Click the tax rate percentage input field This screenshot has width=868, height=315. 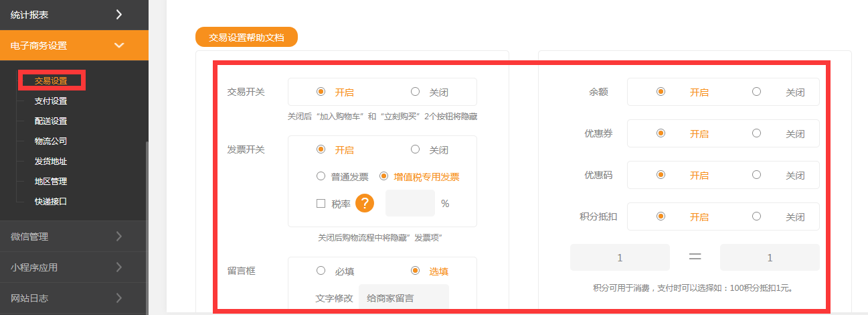(x=410, y=203)
